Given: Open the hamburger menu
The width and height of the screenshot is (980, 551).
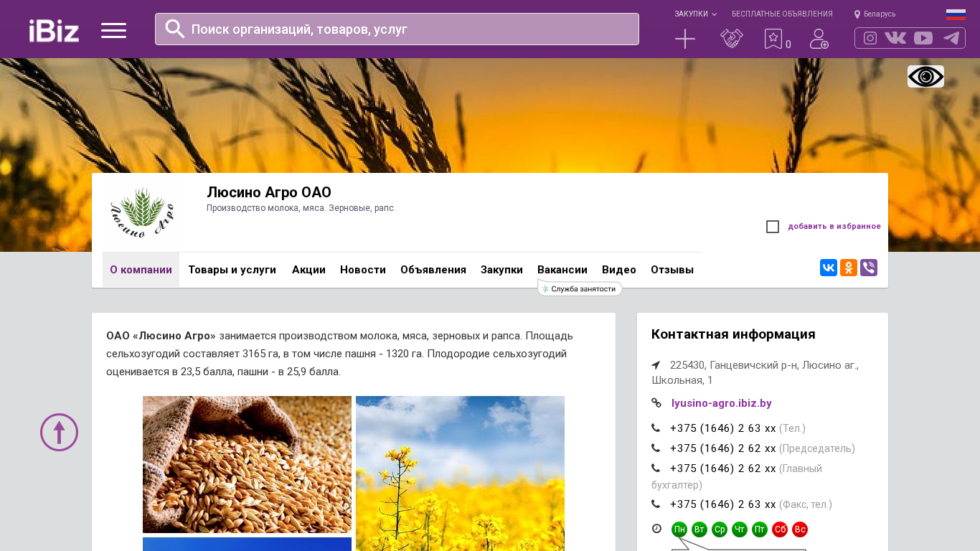Looking at the screenshot, I should (x=113, y=30).
